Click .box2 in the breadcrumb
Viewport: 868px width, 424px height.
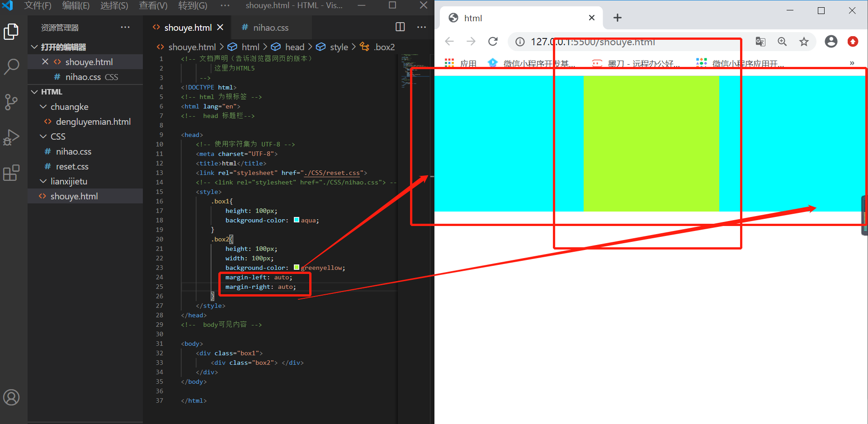point(384,47)
